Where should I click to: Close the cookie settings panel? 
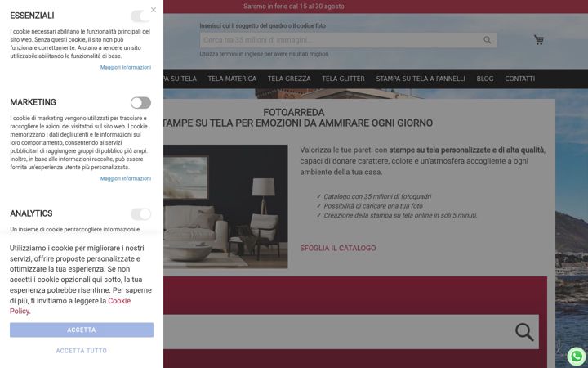(x=154, y=10)
